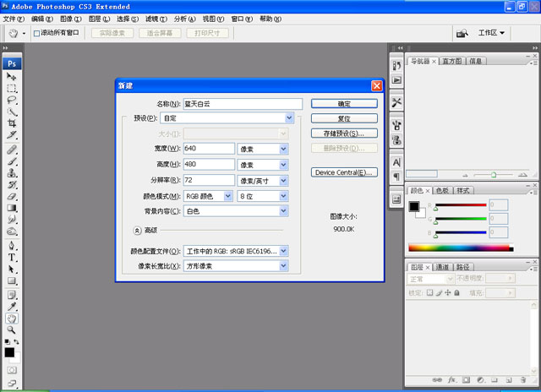The width and height of the screenshot is (541, 392).
Task: Open the 像素长宽比 dropdown
Action: tap(284, 266)
